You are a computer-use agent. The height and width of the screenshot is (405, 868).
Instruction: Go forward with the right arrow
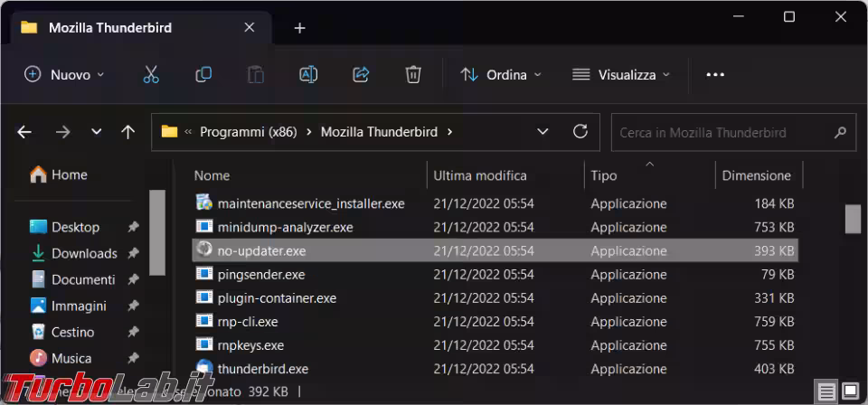coord(63,132)
